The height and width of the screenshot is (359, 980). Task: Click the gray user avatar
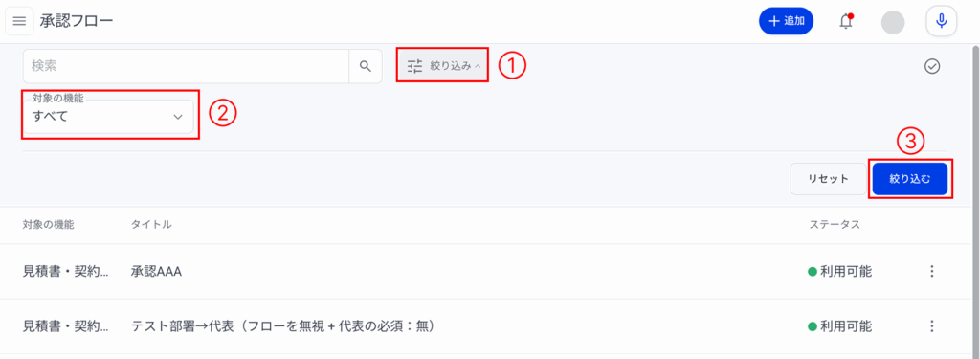[x=893, y=22]
